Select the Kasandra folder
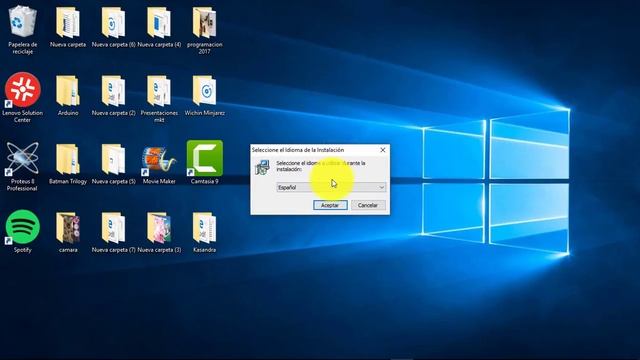This screenshot has width=640, height=360. [x=204, y=228]
